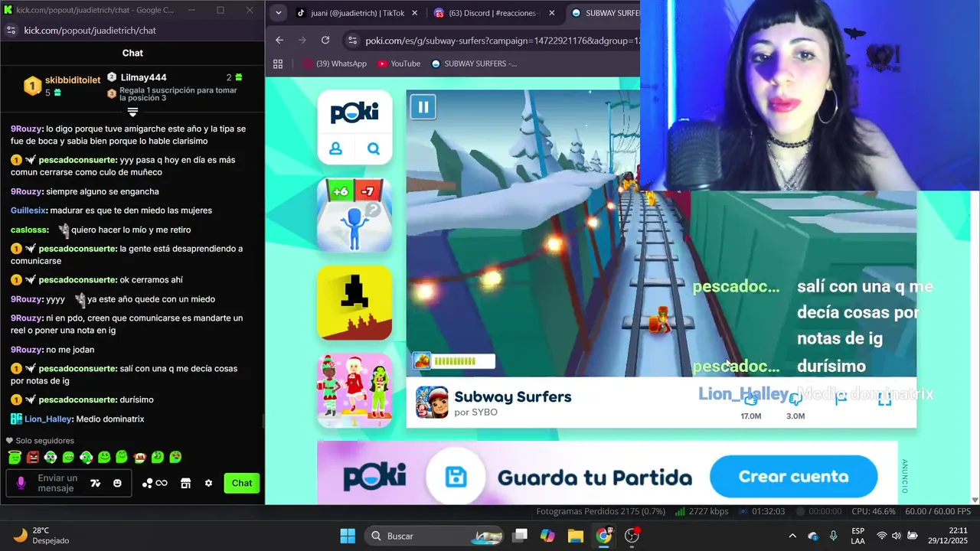Open the YouTube bookmark

point(399,64)
